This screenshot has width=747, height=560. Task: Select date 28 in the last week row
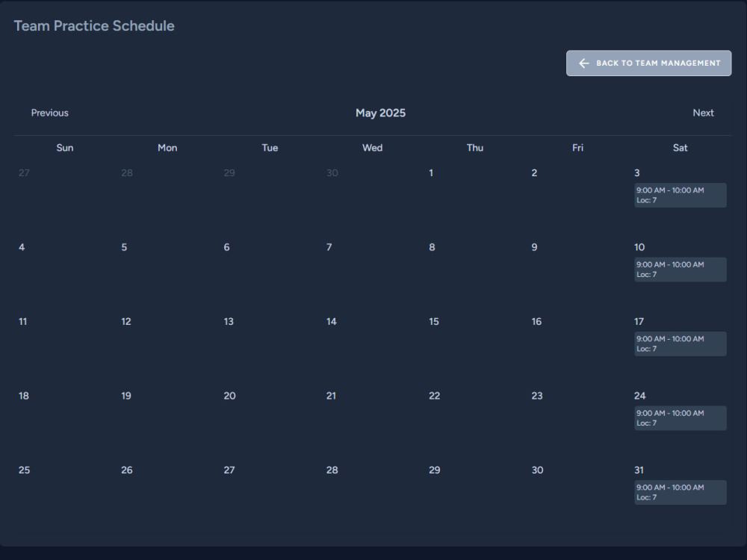click(x=332, y=470)
